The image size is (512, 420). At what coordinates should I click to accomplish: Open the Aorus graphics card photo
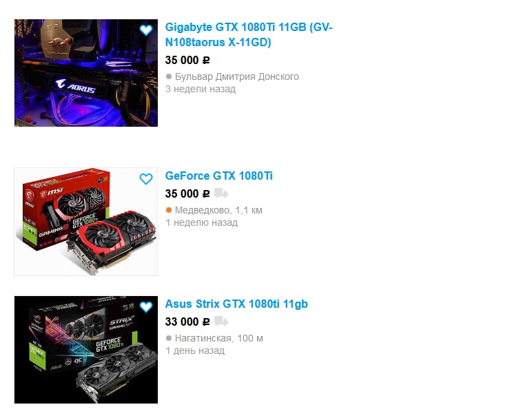click(x=86, y=73)
